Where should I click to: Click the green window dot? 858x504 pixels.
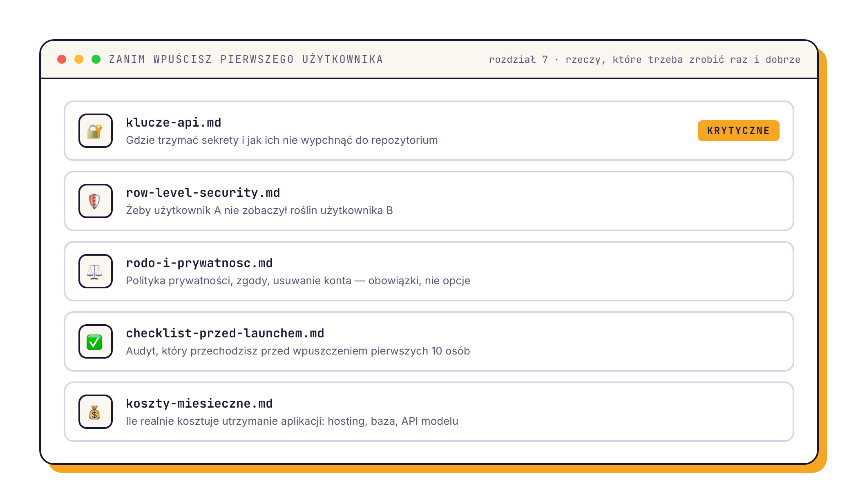click(96, 59)
